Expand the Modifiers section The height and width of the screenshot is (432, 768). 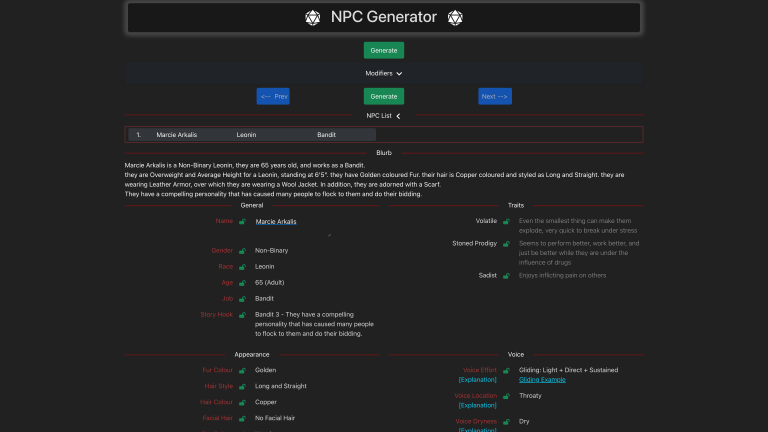(383, 73)
